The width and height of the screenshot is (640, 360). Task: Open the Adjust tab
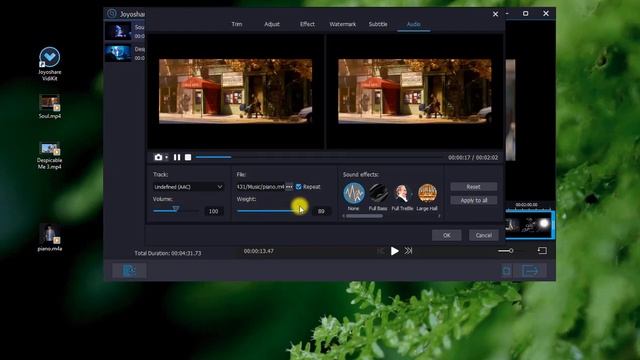point(272,24)
